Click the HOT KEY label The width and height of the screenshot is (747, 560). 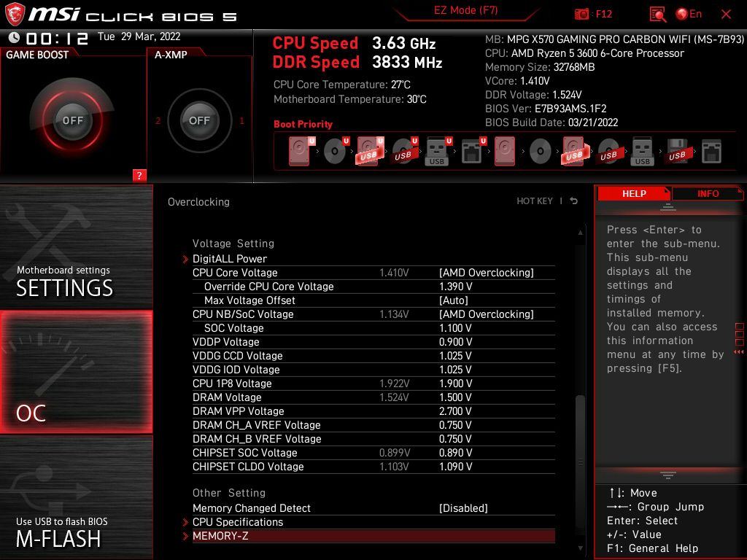tap(535, 201)
